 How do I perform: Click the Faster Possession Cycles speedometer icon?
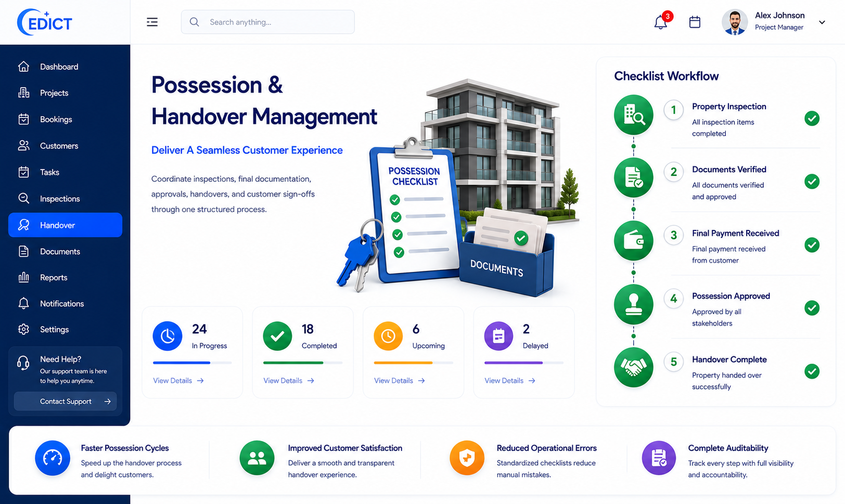pos(53,458)
